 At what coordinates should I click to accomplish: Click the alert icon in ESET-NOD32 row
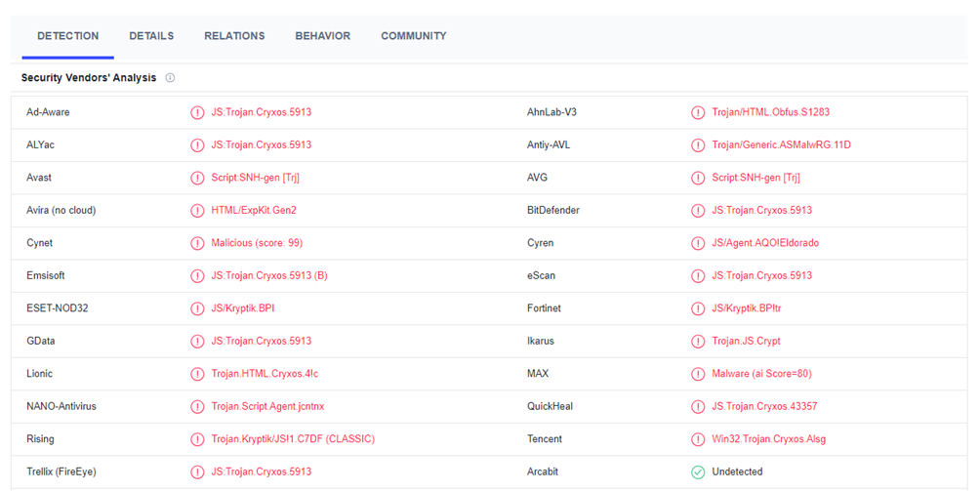coord(197,308)
